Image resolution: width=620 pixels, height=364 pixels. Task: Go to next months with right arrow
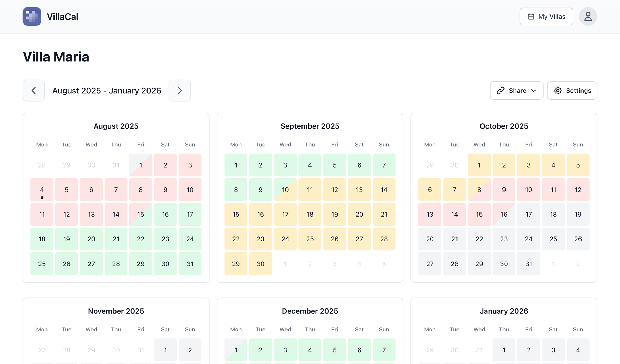(x=180, y=91)
